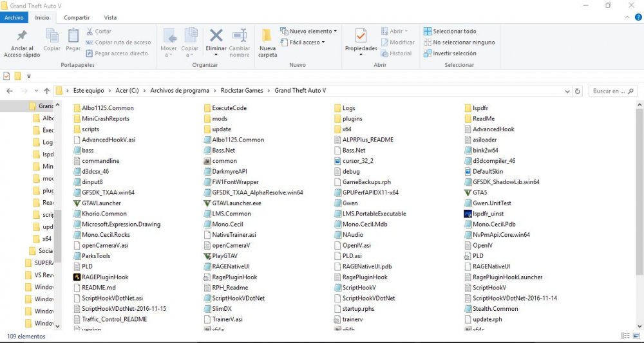Select NativeTrainer.asi file
The image size is (644, 343).
point(230,235)
